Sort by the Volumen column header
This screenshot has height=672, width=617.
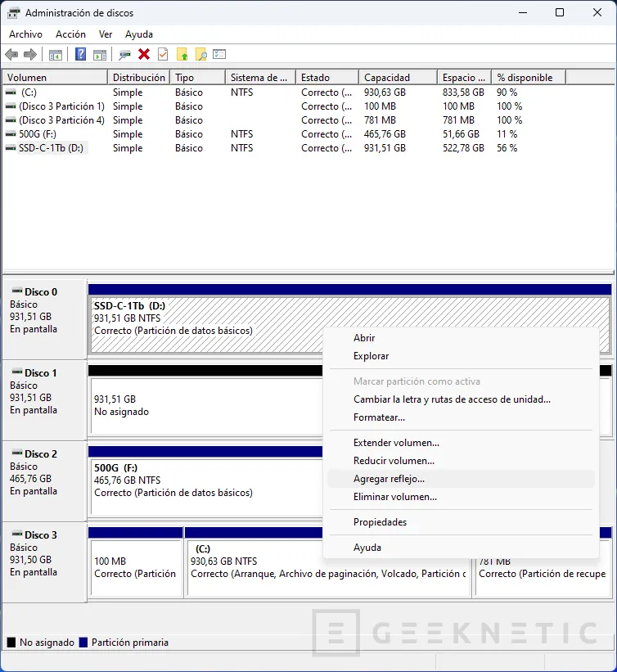tap(55, 78)
